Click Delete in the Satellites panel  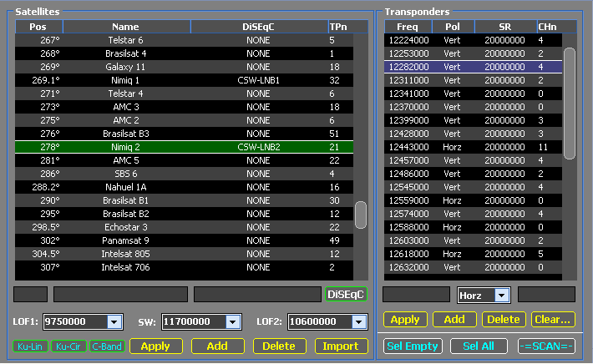tap(279, 346)
